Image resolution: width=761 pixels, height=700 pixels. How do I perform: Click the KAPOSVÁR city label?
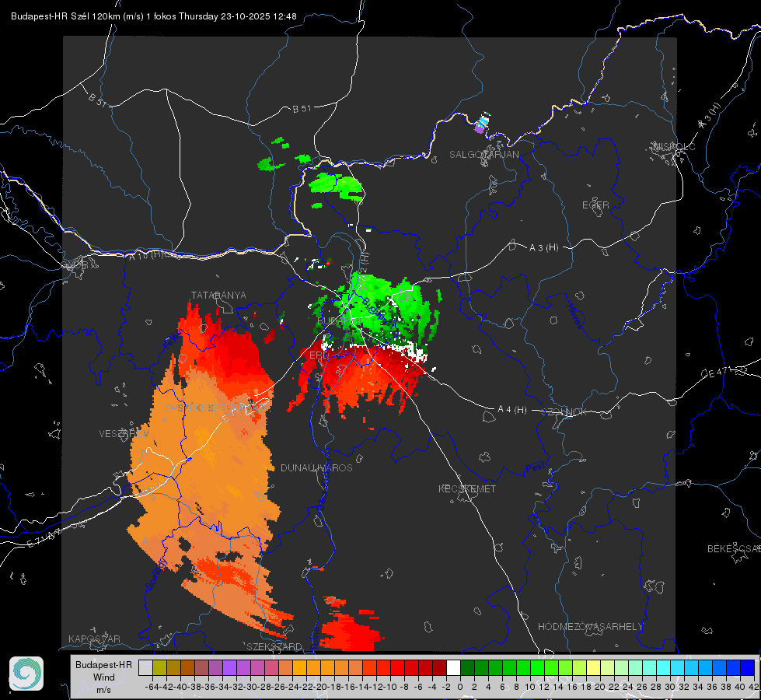pyautogui.click(x=94, y=639)
